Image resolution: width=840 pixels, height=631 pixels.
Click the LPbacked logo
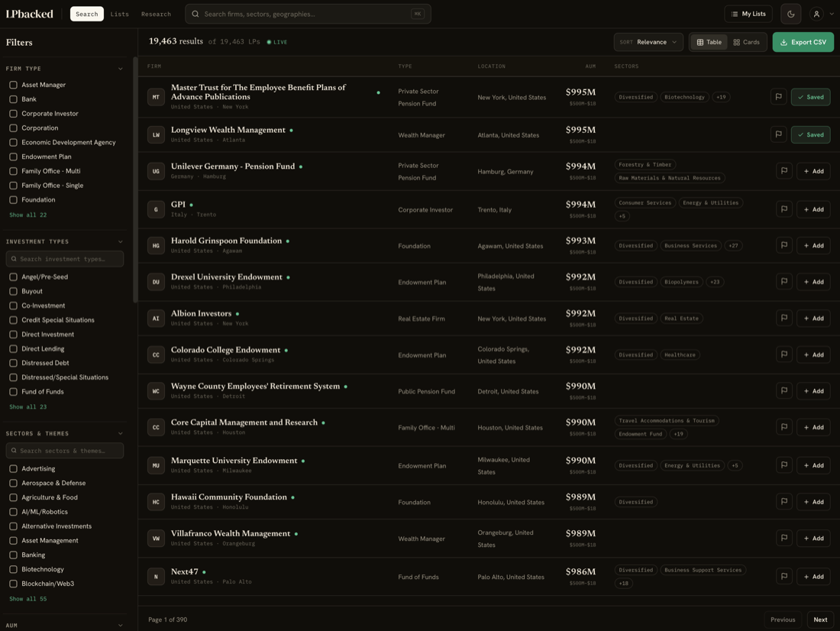point(30,14)
